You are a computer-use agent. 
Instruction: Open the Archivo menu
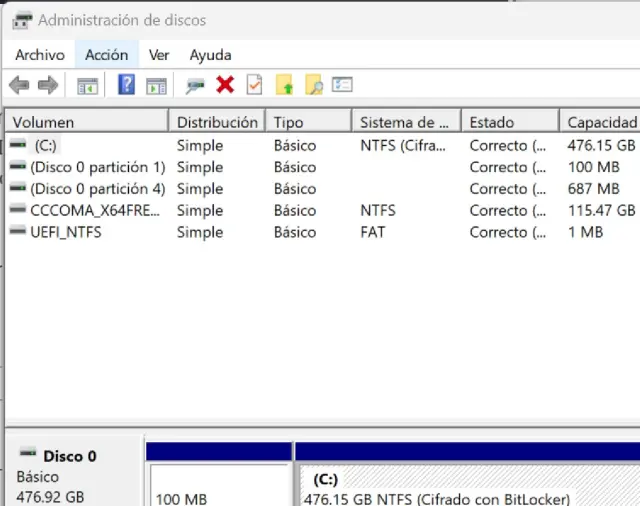[x=40, y=55]
